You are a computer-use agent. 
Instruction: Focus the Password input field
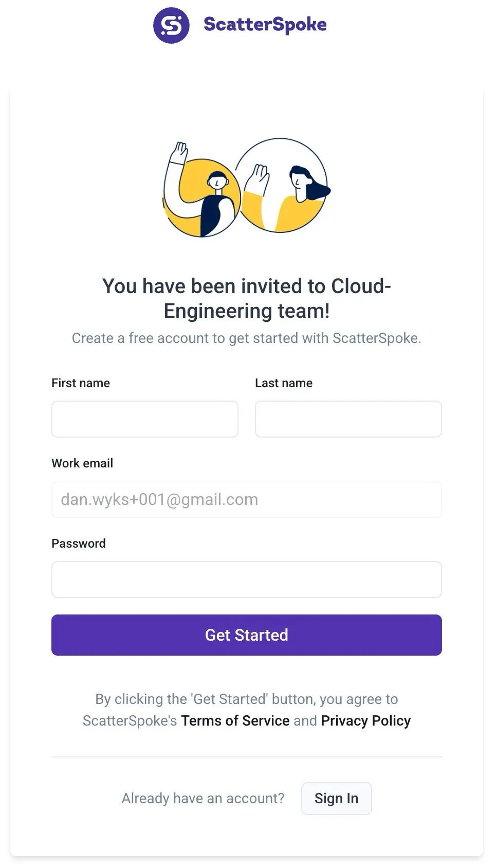coord(246,579)
